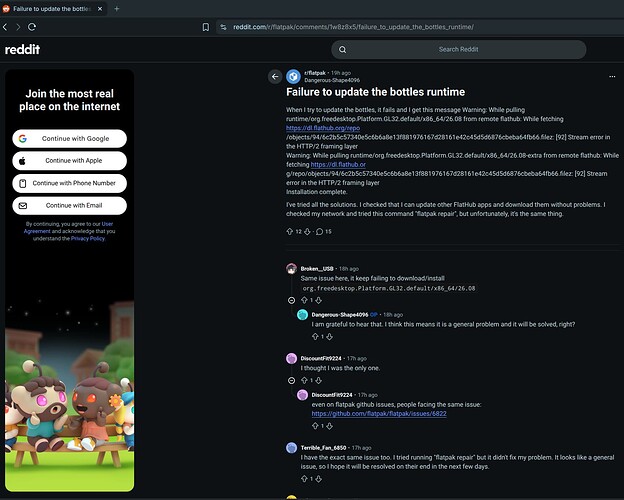The image size is (624, 500).
Task: Click the code text 'org.freedesktop.Platform.GL32.default/x86_64/26.08'
Action: point(389,288)
